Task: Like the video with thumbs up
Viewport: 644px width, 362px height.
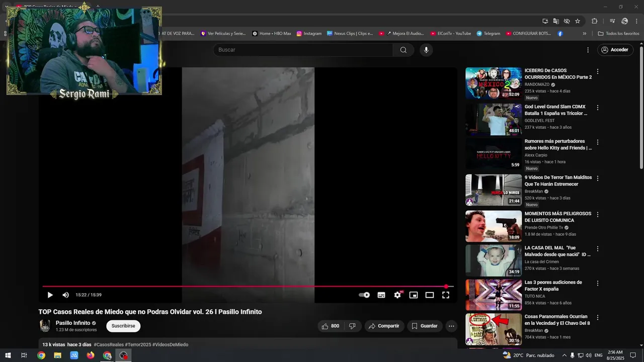Action: pos(331,326)
